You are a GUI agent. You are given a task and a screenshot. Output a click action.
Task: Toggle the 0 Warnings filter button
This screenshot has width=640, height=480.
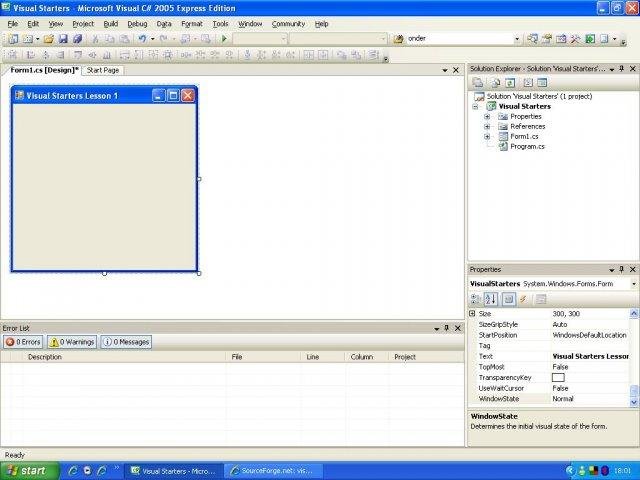click(72, 342)
